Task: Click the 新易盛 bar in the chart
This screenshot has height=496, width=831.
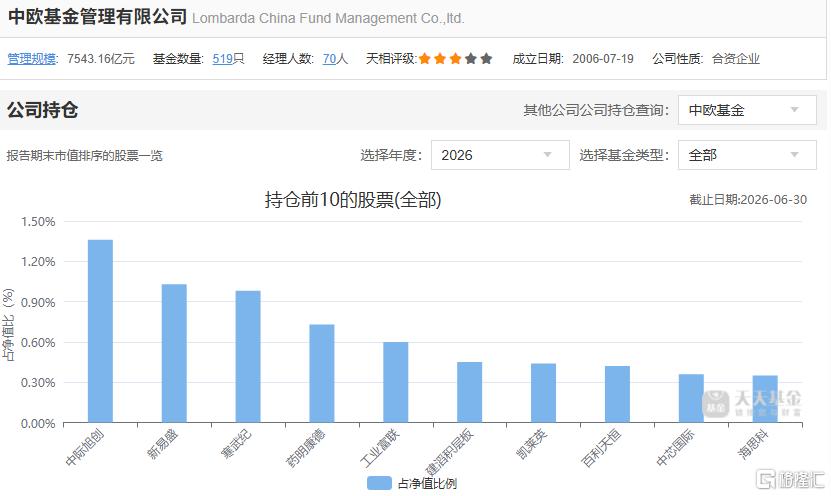Action: [x=174, y=353]
